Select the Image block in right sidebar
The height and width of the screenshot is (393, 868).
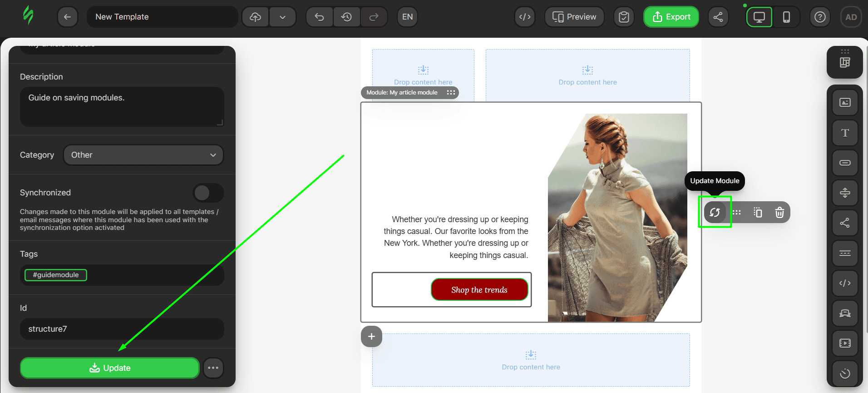coord(844,103)
